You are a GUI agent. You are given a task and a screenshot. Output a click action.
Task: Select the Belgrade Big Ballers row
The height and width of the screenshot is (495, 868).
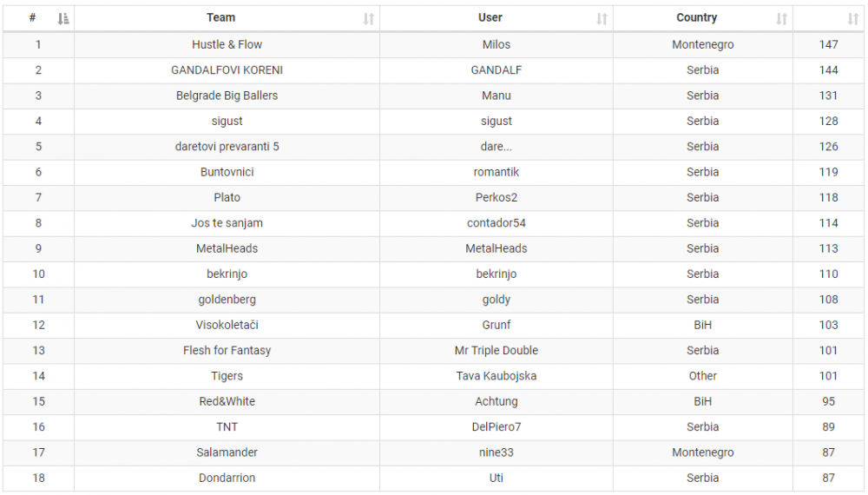click(227, 96)
